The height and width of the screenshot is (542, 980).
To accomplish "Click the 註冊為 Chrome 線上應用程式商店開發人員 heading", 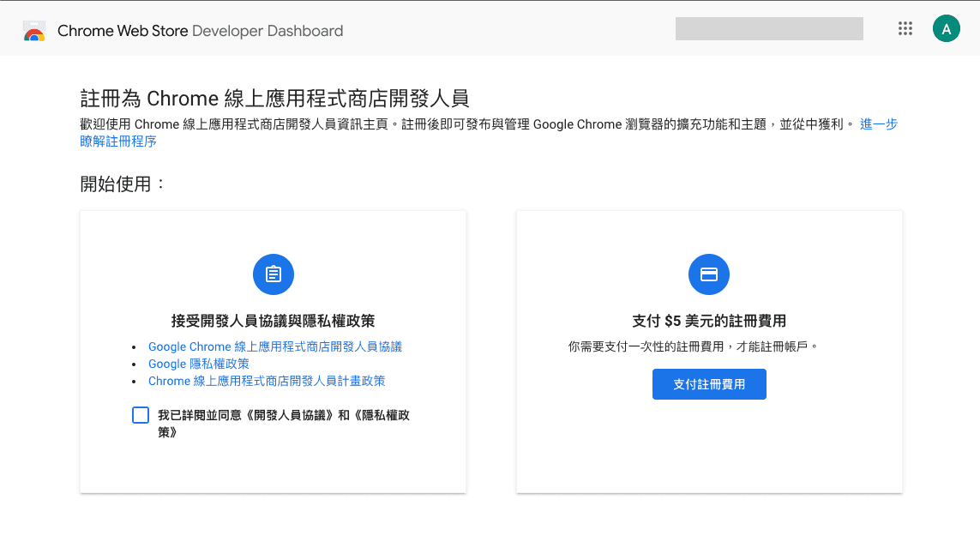I will [x=274, y=97].
